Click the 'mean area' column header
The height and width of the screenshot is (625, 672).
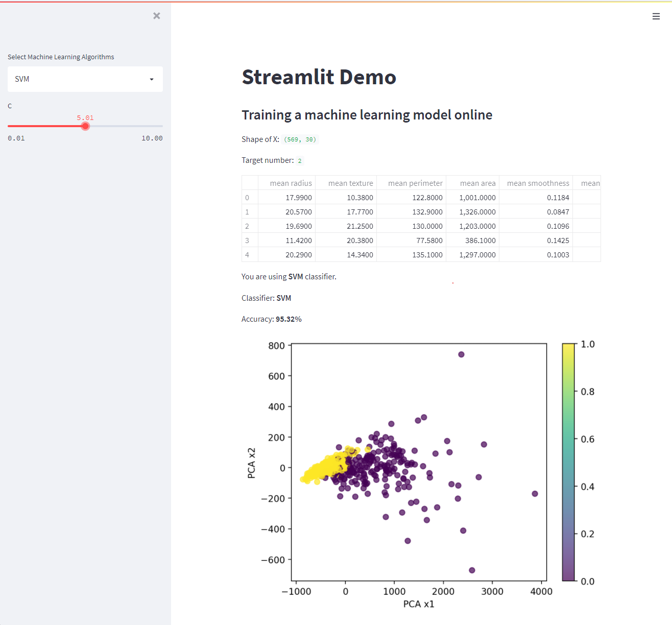(x=473, y=183)
